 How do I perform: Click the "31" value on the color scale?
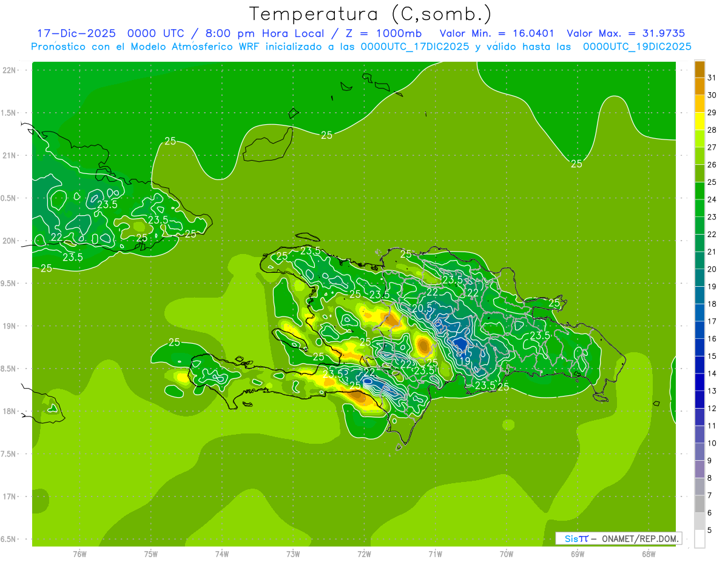[712, 78]
